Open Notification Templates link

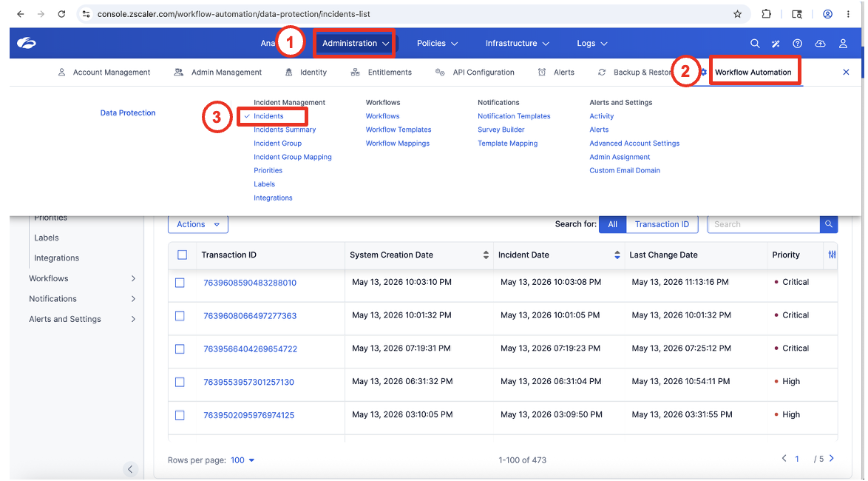(514, 116)
